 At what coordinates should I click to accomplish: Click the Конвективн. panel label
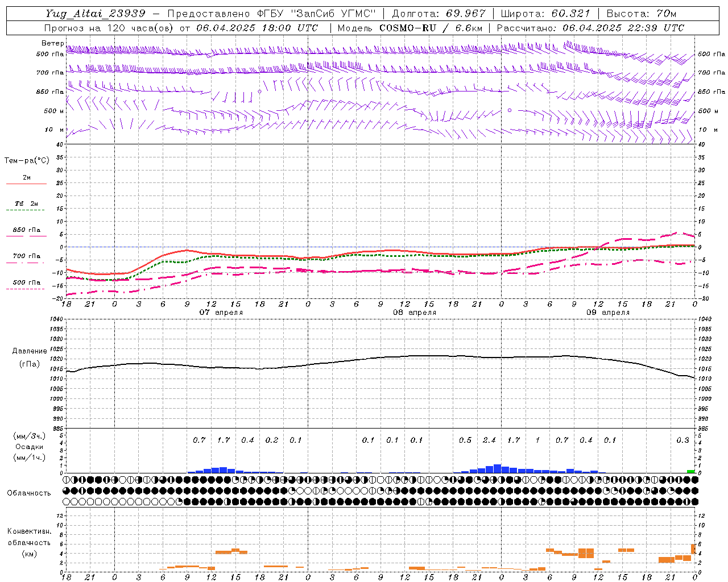(30, 531)
